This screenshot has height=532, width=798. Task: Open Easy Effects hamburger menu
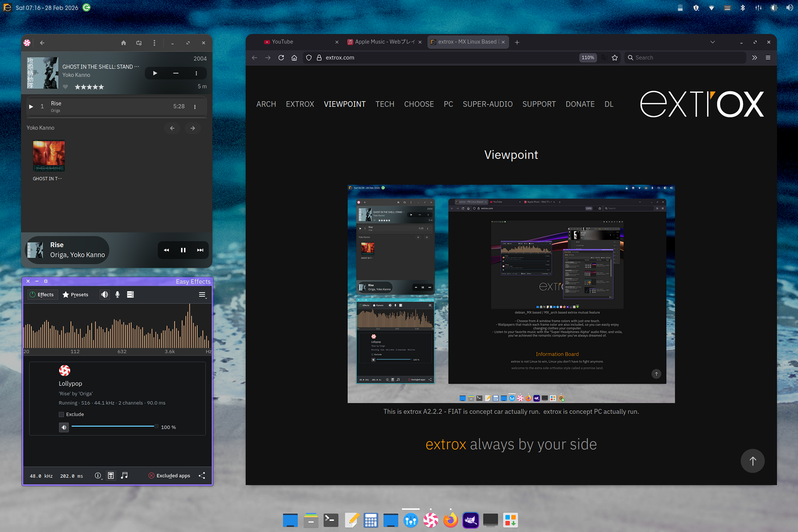click(202, 295)
